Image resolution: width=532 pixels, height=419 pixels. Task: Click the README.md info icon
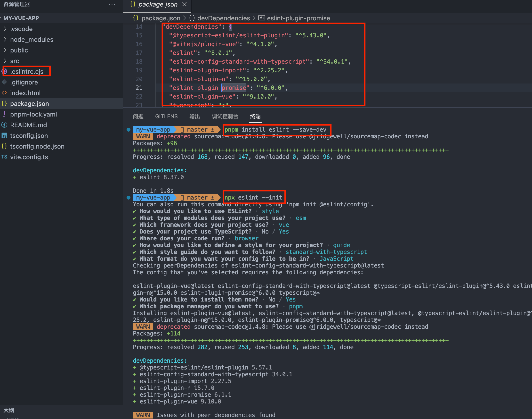(x=4, y=125)
